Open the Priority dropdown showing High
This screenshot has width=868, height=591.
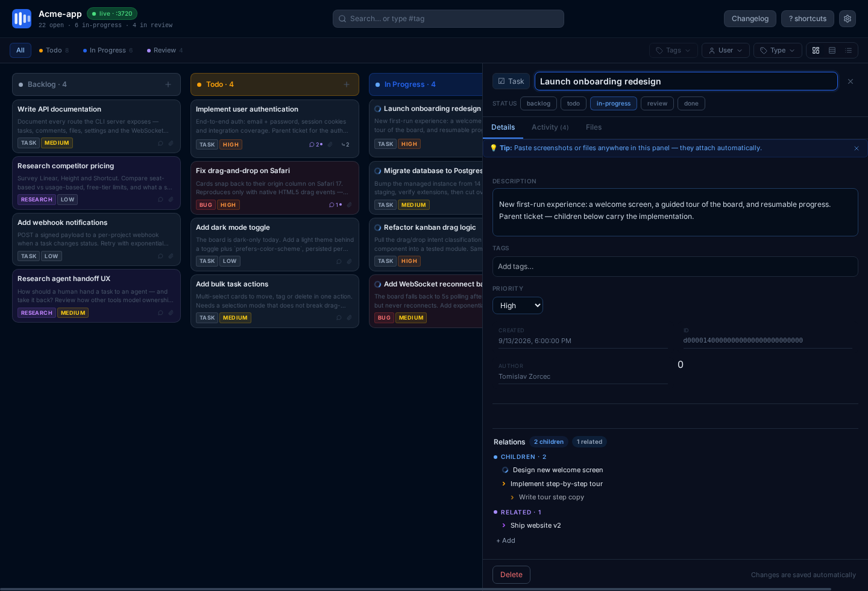click(518, 306)
